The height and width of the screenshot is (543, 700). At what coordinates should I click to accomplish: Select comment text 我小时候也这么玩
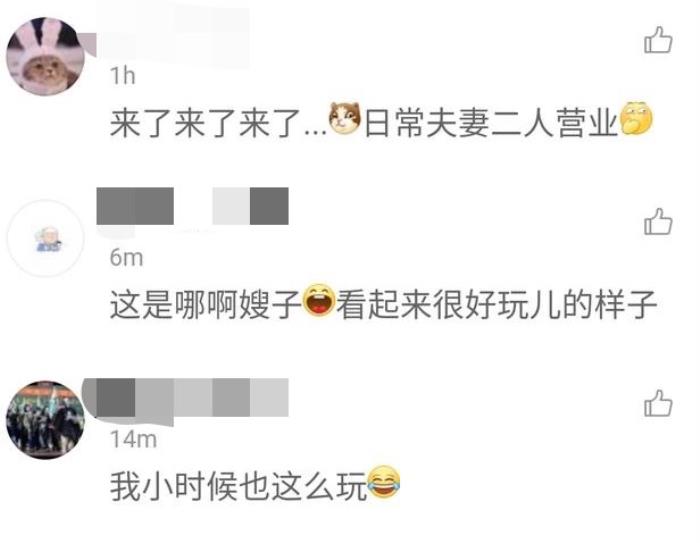(239, 486)
